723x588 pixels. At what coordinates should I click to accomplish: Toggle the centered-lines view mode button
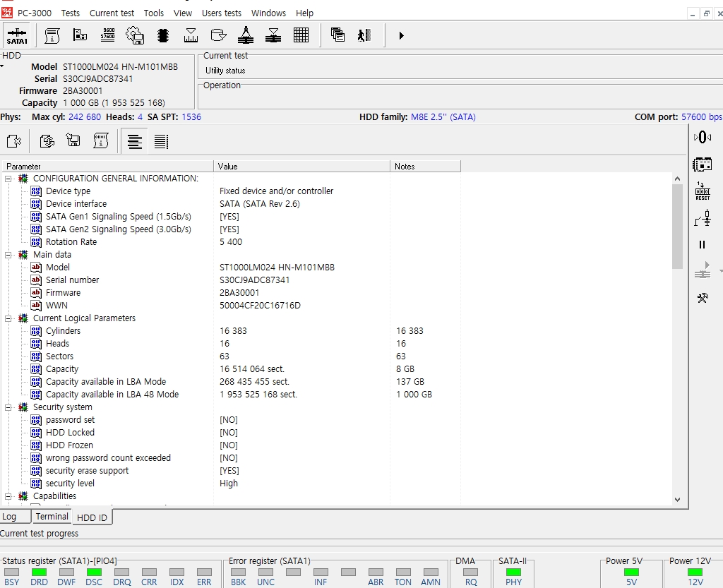pos(134,142)
